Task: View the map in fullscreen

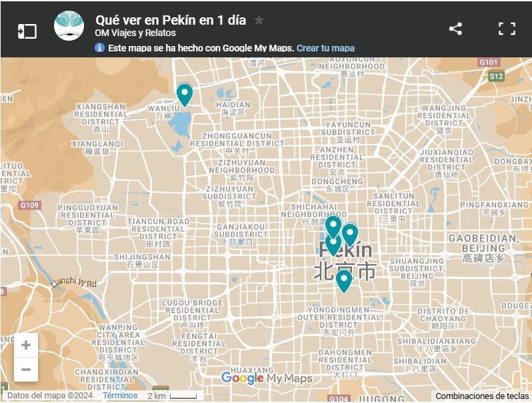Action: click(x=507, y=29)
